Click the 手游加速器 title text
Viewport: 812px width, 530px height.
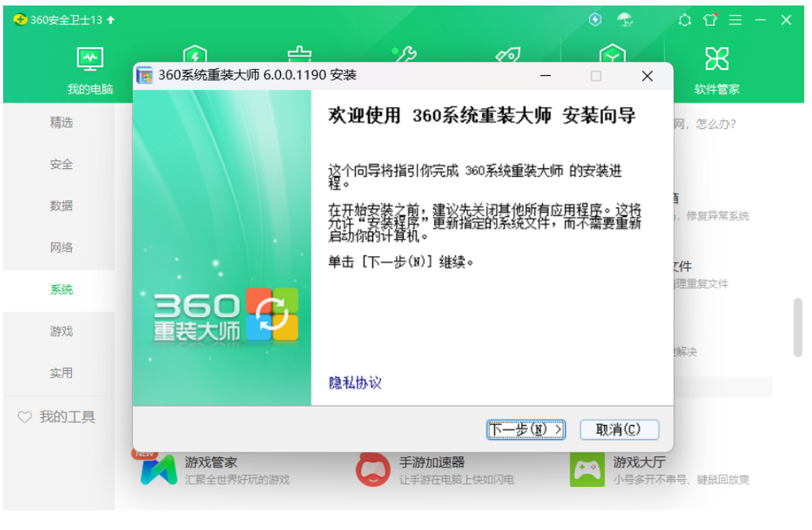[x=432, y=462]
